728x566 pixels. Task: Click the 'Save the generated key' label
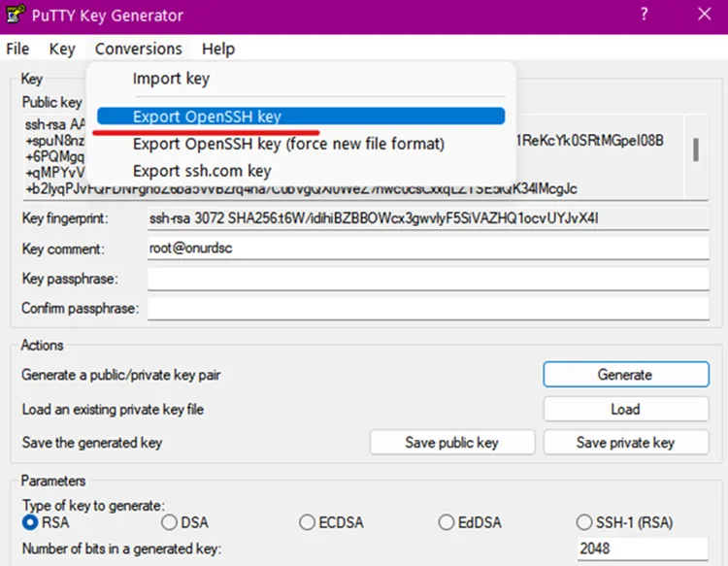coord(92,443)
